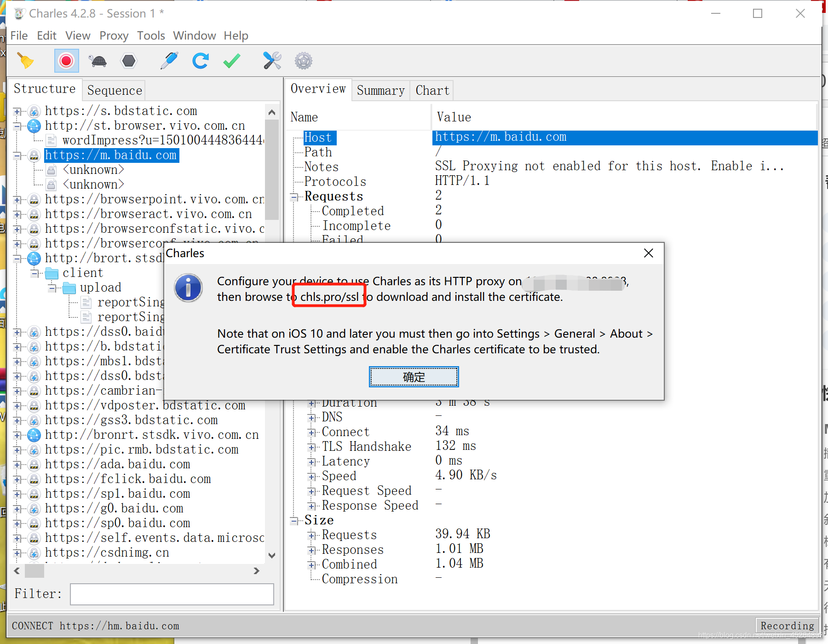This screenshot has width=828, height=644.
Task: Collapse the https://m.baidu.com node
Action: click(x=17, y=155)
